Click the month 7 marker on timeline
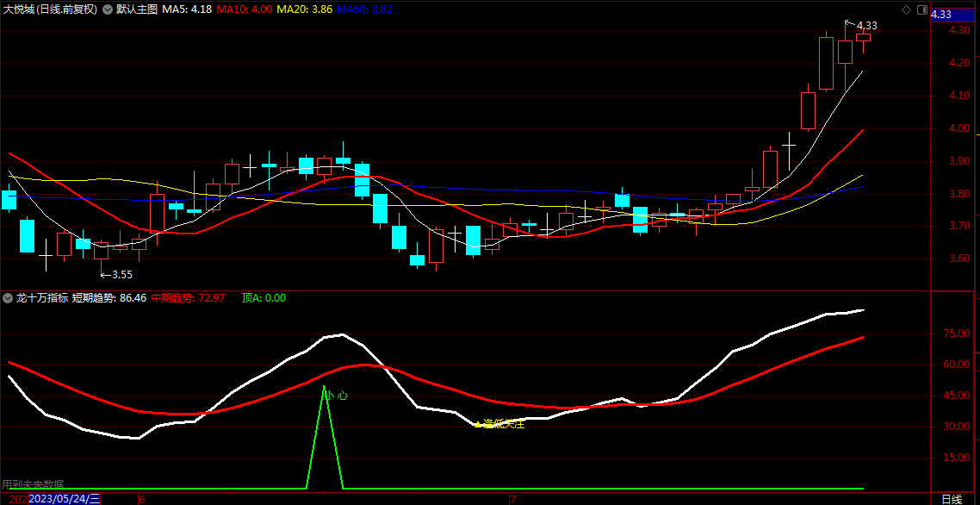980x505 pixels. click(512, 499)
